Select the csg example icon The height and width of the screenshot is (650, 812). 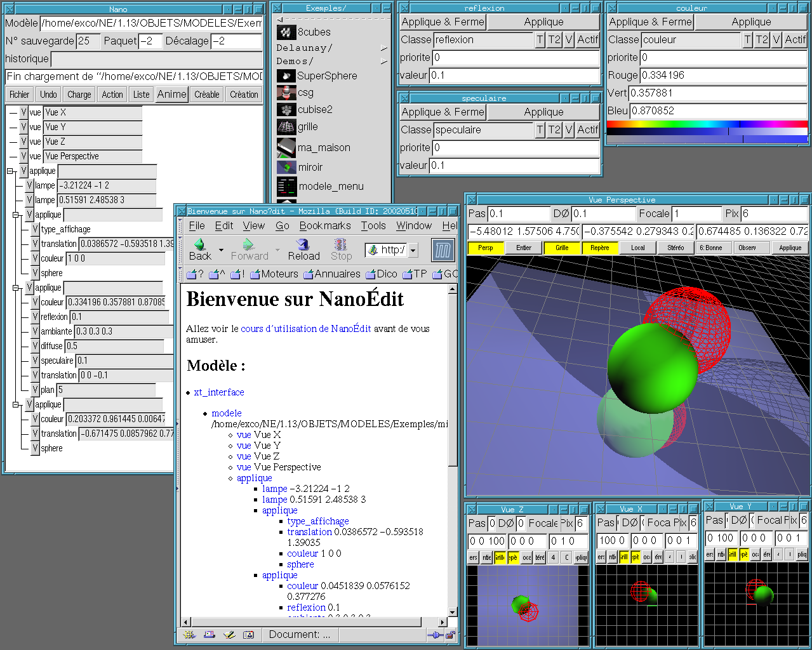click(286, 93)
